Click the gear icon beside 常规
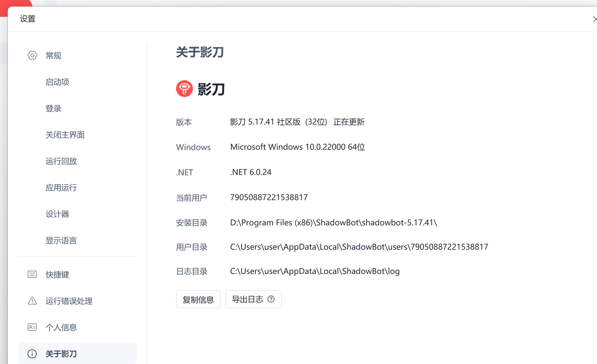Screen dimensions: 597x364 pyautogui.click(x=32, y=55)
